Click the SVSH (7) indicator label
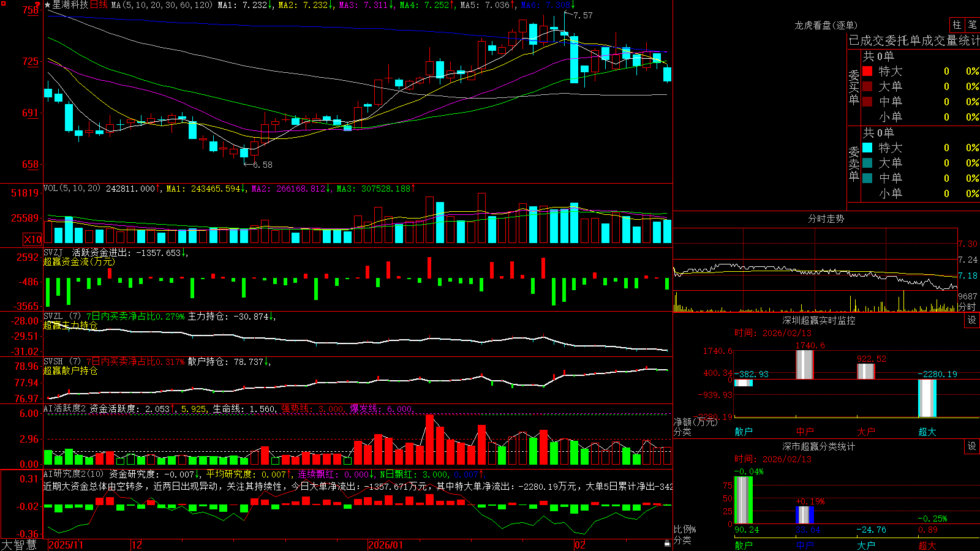This screenshot has height=551, width=980. click(x=63, y=362)
